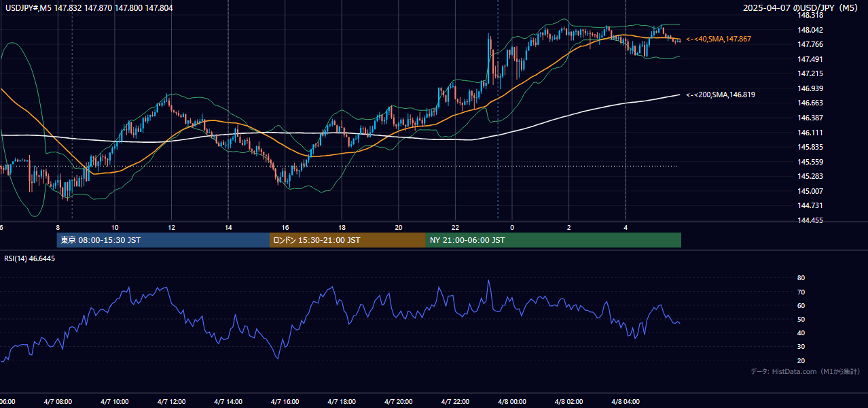Select the NY 21:00-06:00 JST session bar
The height and width of the screenshot is (408, 868).
tap(554, 240)
